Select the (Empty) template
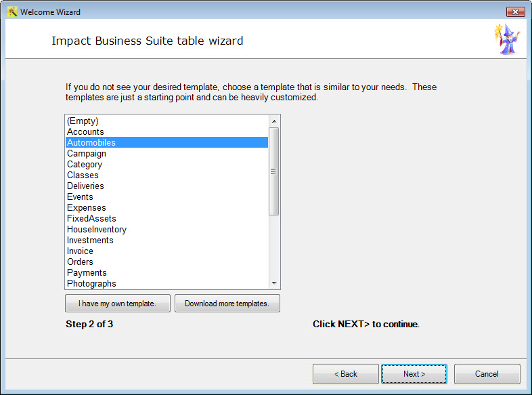Screen dimensions: 532x395 click(x=167, y=121)
